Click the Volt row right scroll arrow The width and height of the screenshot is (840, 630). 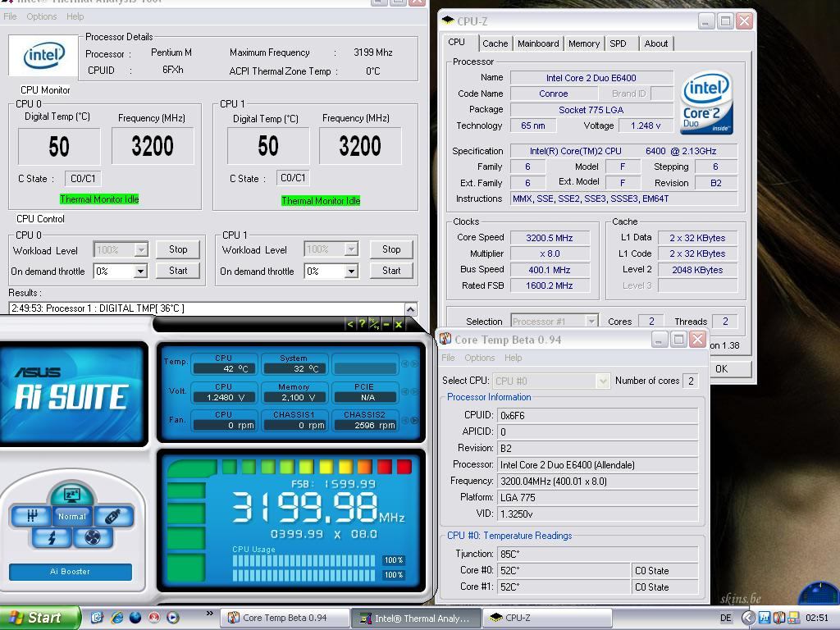[x=414, y=391]
